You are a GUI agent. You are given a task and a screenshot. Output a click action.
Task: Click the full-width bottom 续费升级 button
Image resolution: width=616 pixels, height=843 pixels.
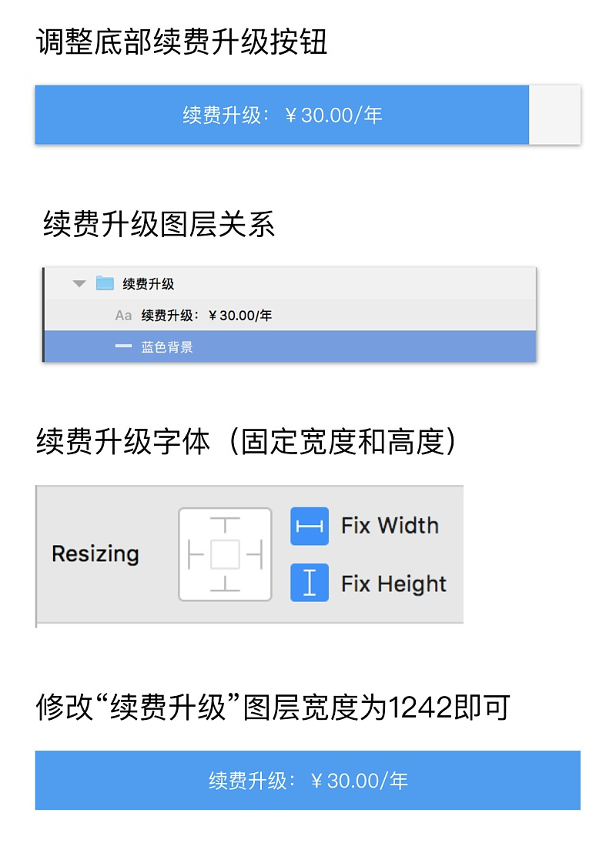(x=308, y=780)
